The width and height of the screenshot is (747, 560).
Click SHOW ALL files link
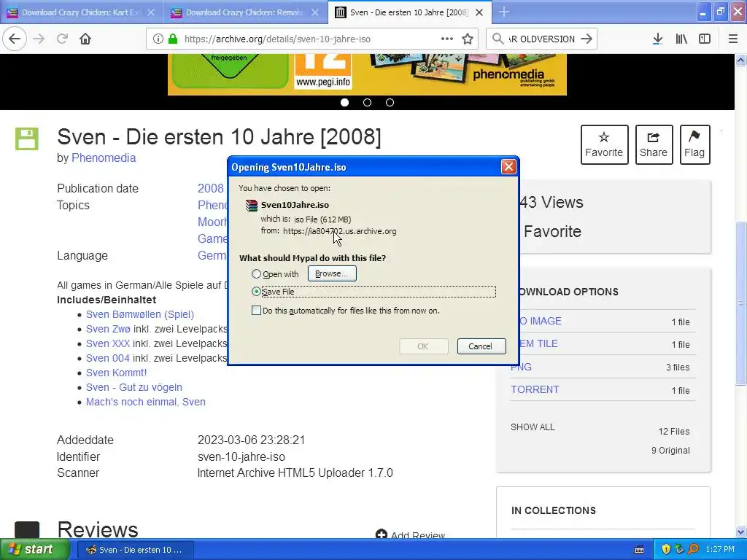tap(533, 427)
